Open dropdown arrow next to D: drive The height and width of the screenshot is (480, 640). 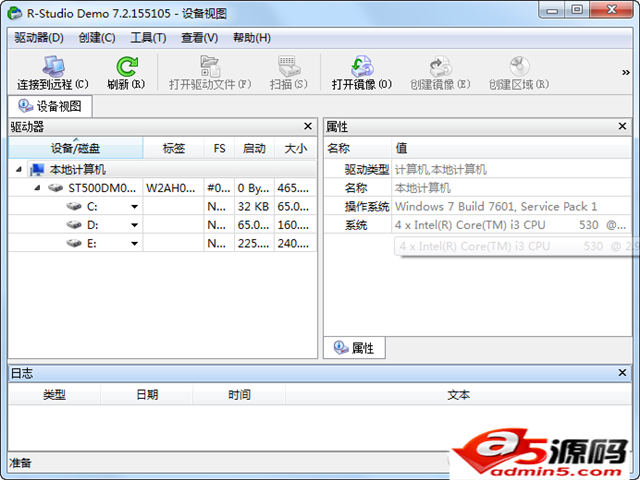pos(134,225)
